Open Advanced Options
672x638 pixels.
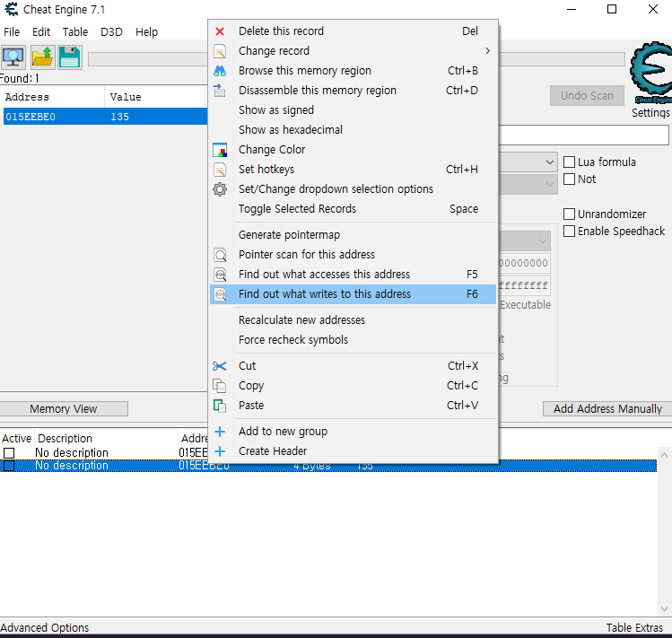pyautogui.click(x=45, y=628)
